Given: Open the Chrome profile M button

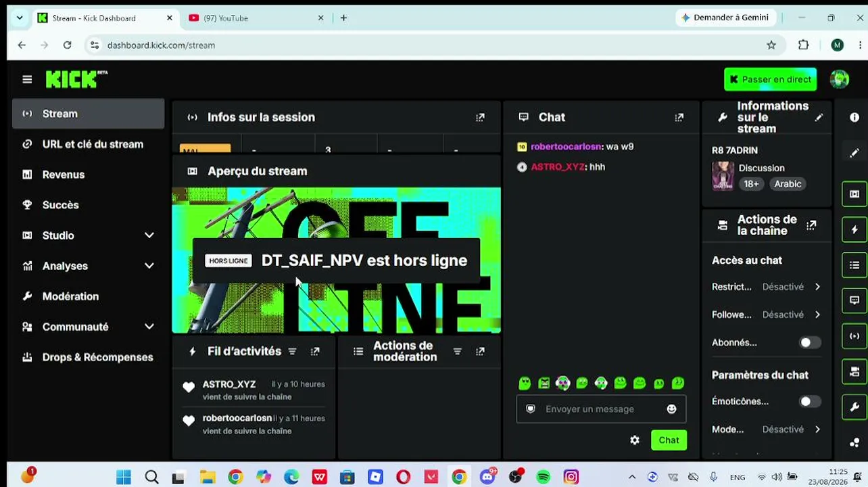Looking at the screenshot, I should [838, 45].
